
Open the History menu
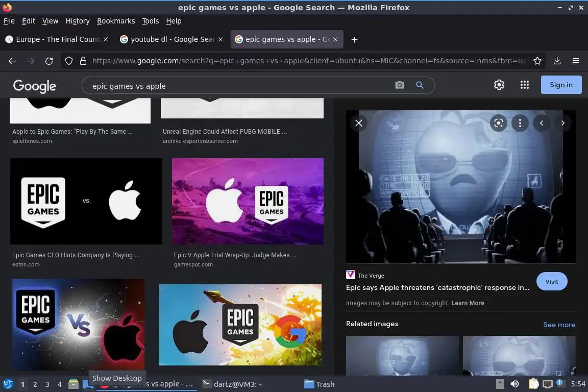pyautogui.click(x=78, y=21)
